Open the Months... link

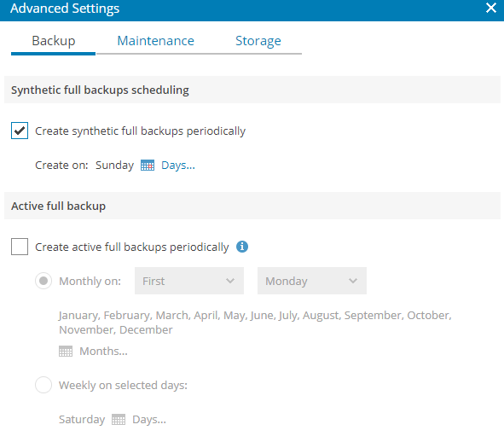tap(103, 351)
